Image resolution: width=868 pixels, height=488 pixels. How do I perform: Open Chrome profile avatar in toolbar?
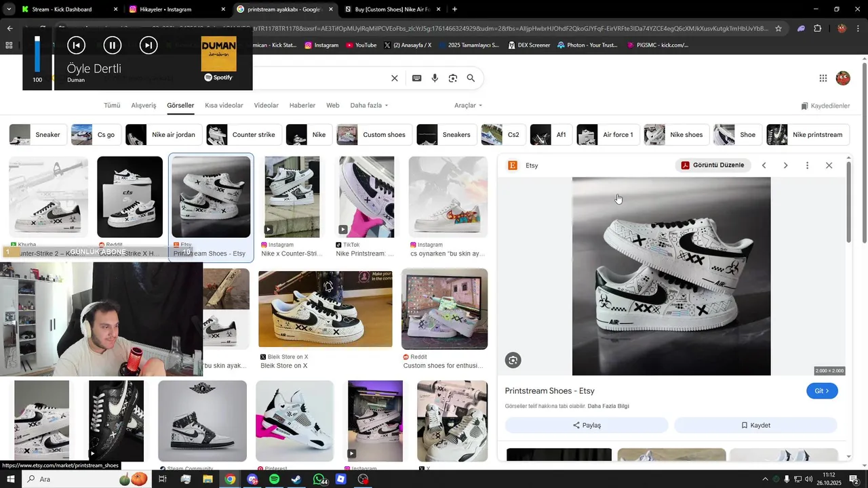[x=842, y=28]
